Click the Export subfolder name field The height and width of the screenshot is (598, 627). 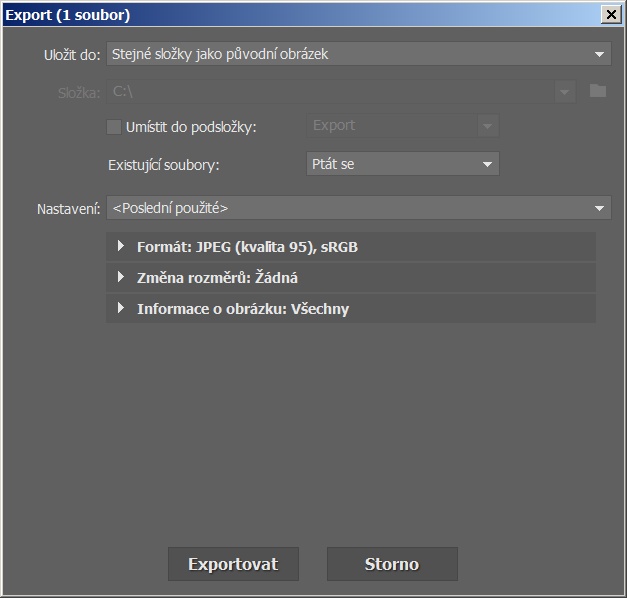[390, 126]
